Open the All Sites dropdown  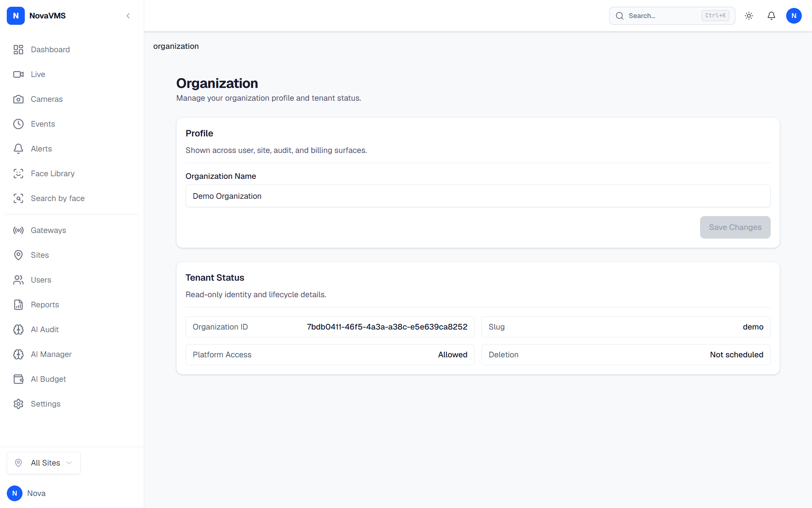coord(44,463)
